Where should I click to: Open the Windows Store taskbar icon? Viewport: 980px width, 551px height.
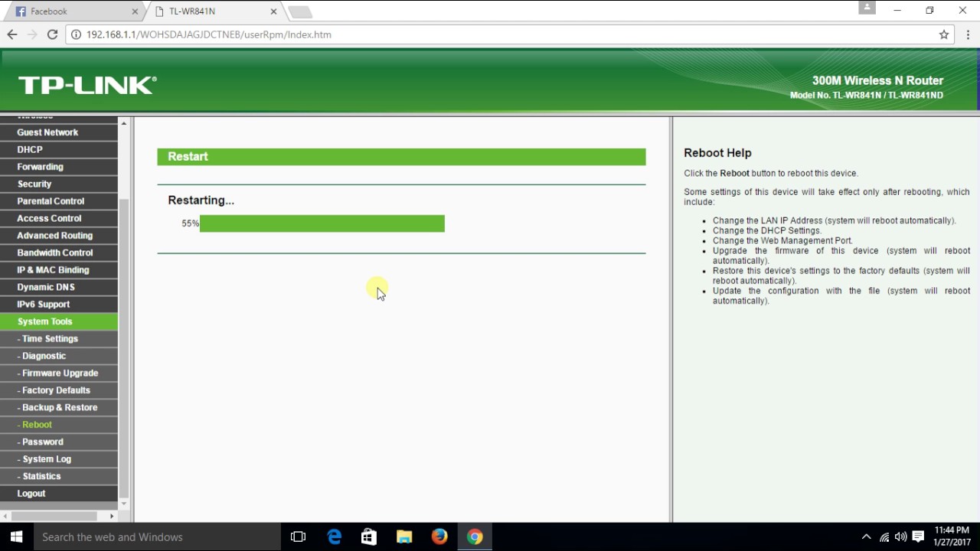pyautogui.click(x=369, y=537)
